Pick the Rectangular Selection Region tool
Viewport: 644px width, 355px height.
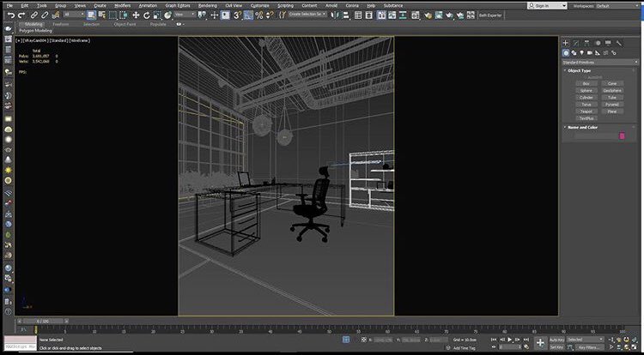[113, 15]
